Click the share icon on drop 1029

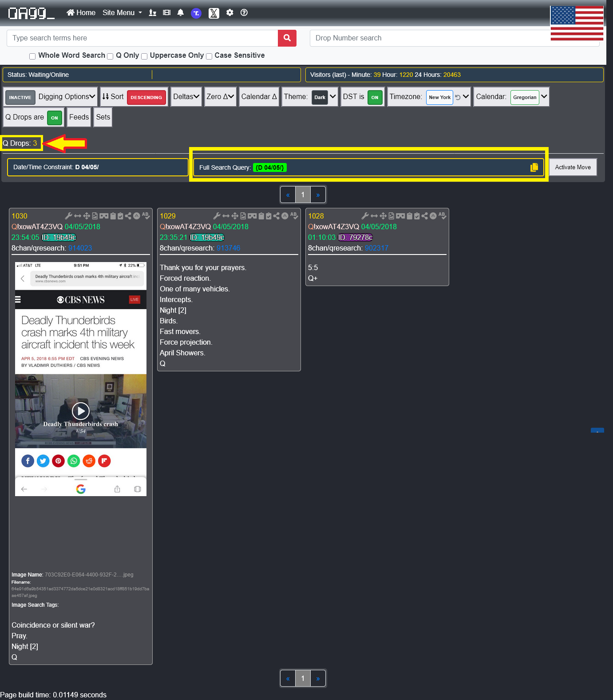tap(277, 216)
